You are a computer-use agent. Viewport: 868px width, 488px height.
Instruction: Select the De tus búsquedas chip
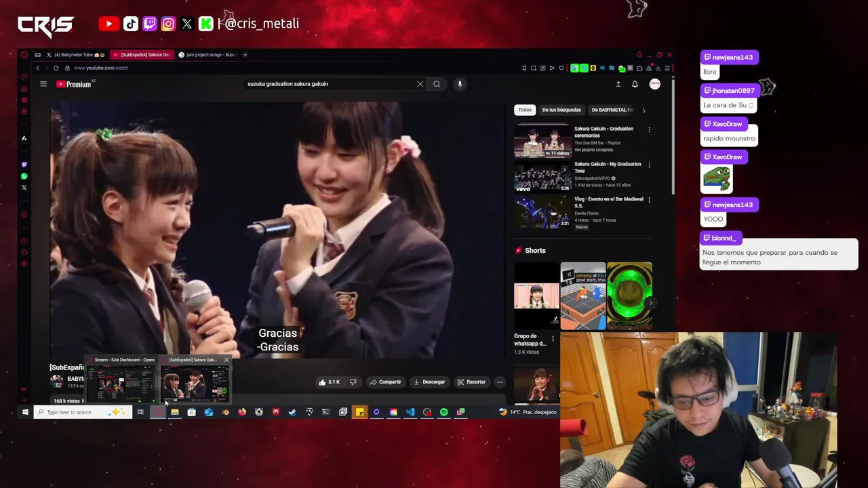[561, 110]
